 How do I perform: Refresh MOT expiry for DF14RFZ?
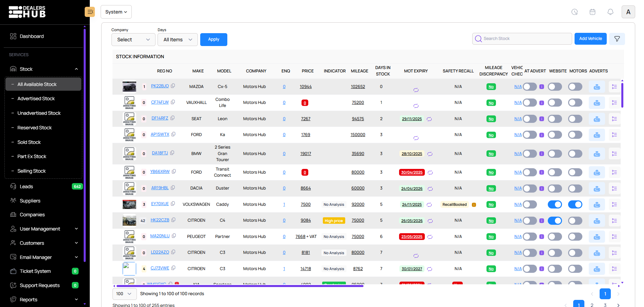pos(429,119)
